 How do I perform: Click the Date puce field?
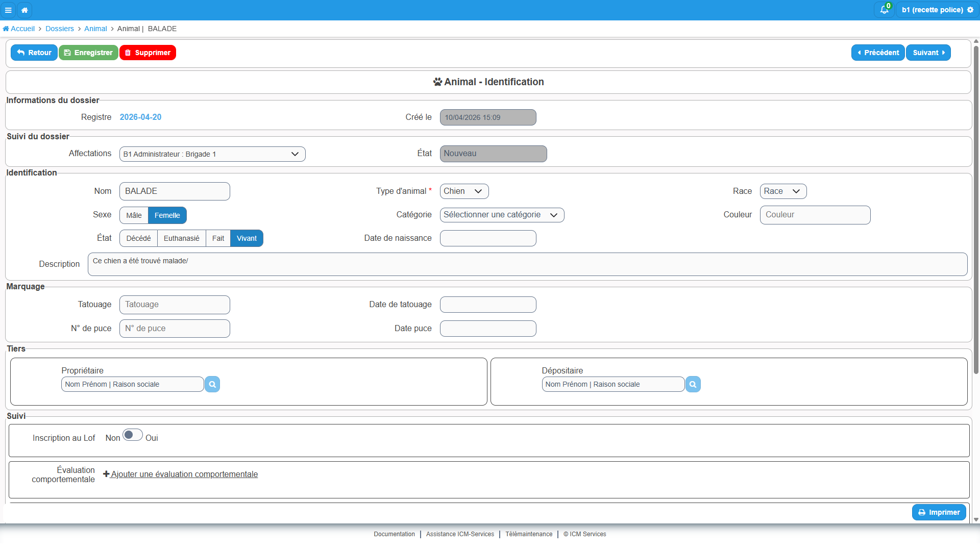pos(488,329)
